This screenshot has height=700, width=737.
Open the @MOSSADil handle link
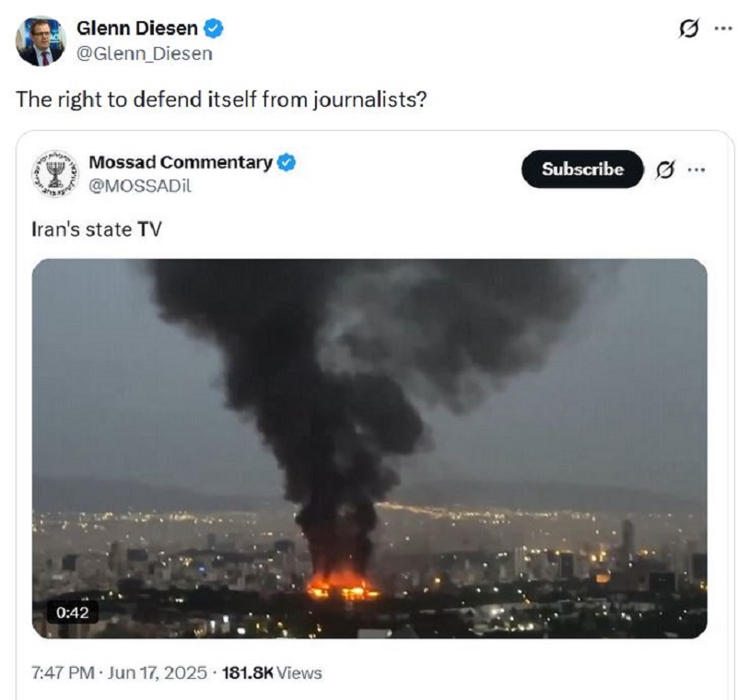140,186
